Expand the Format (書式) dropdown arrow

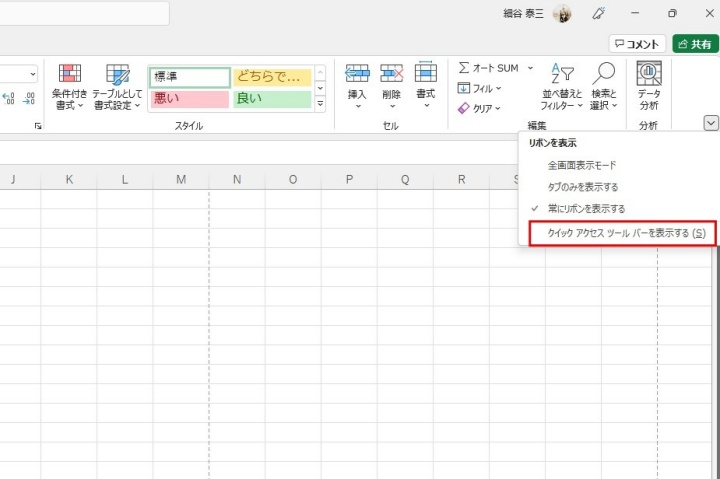pyautogui.click(x=426, y=106)
